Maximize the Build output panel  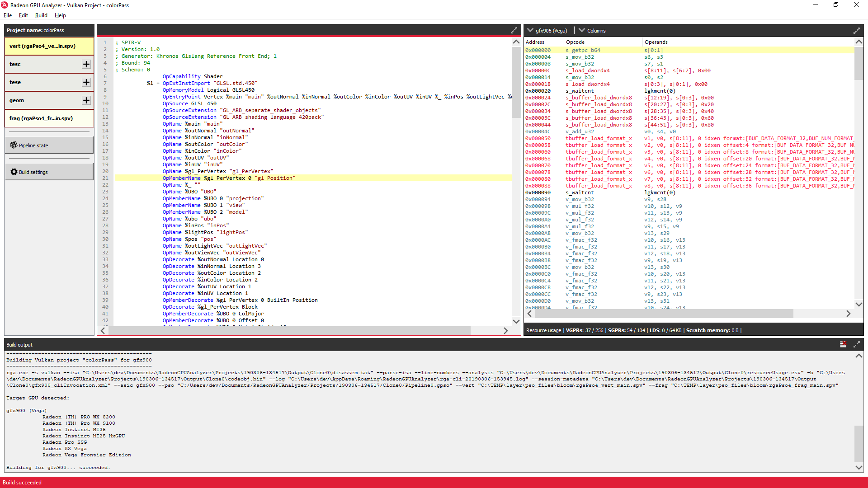tap(856, 344)
